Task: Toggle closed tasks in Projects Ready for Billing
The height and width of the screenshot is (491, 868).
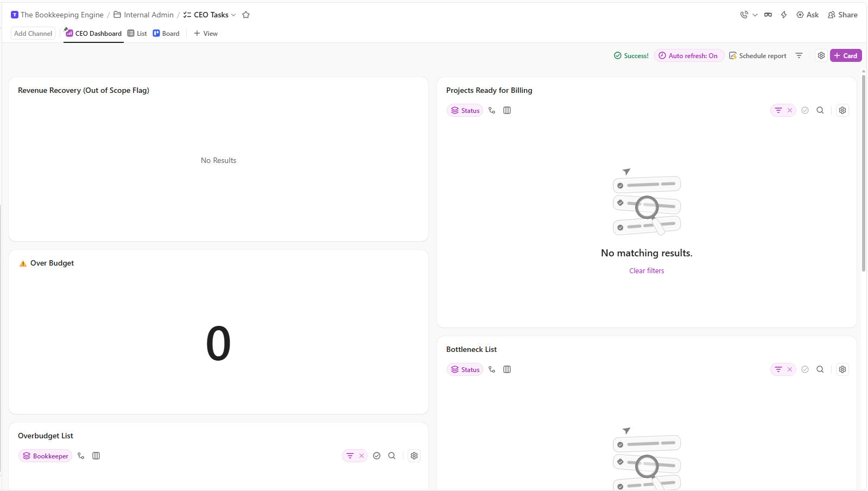Action: [805, 110]
